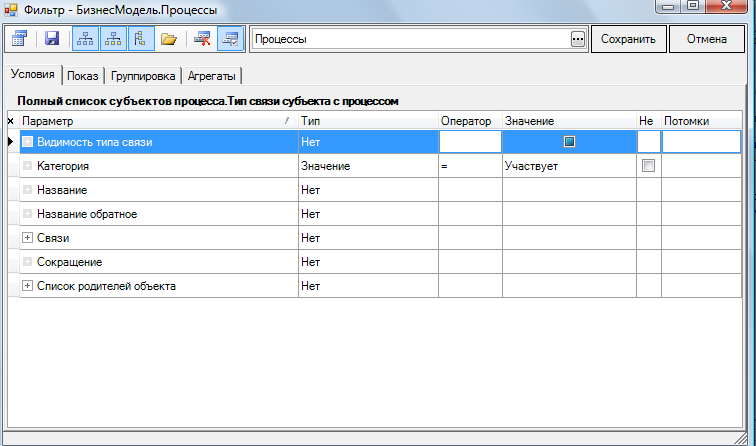756x446 pixels.
Task: Go to the Агрегаты tab
Action: pos(212,76)
